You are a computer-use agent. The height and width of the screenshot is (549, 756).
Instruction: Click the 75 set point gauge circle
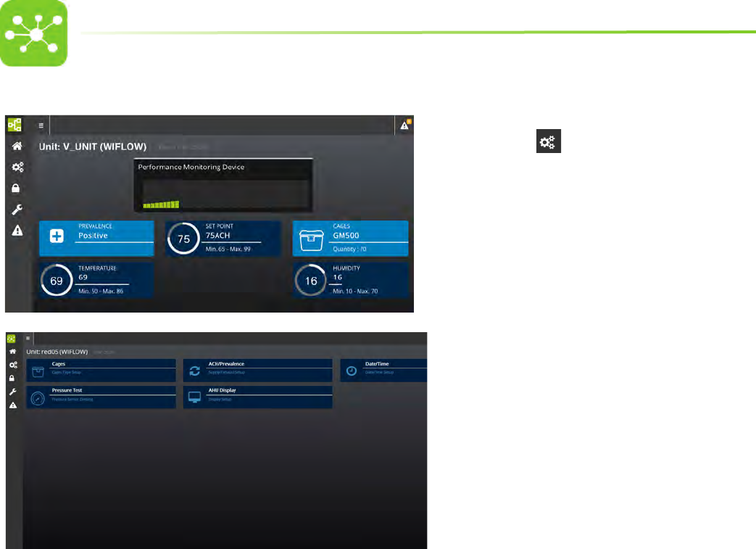point(183,239)
